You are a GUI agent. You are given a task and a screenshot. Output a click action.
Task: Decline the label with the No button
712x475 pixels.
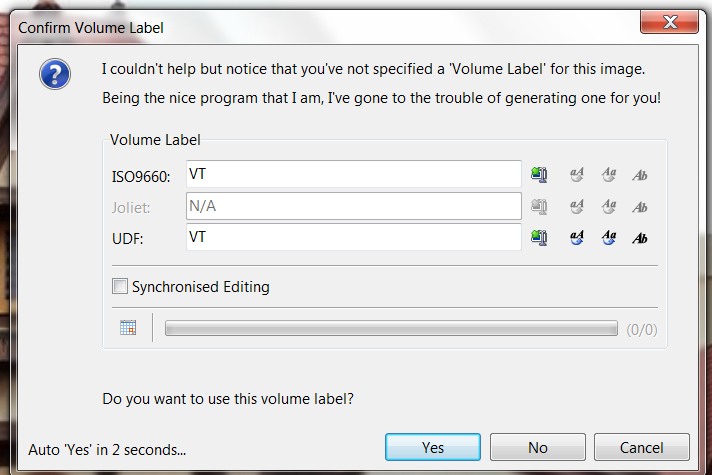pyautogui.click(x=538, y=447)
